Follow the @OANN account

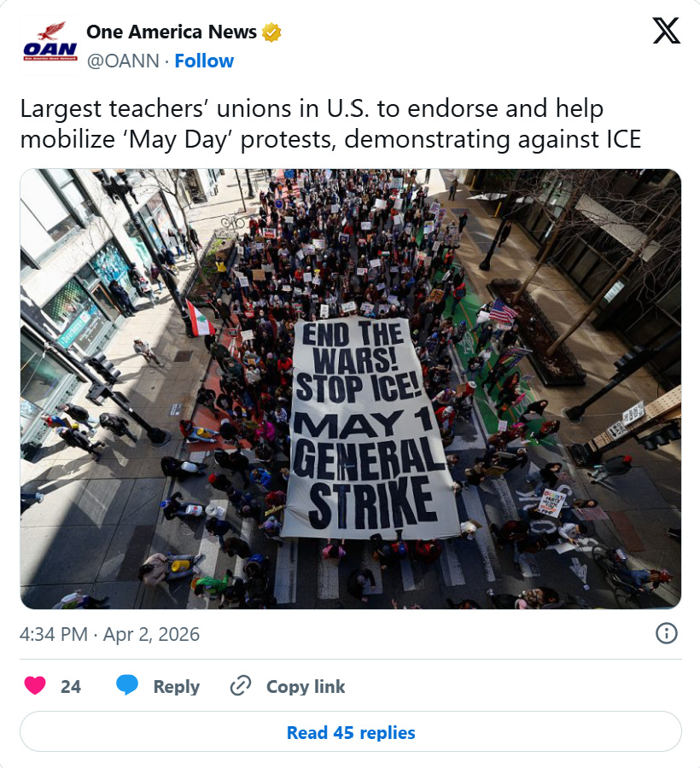click(204, 61)
